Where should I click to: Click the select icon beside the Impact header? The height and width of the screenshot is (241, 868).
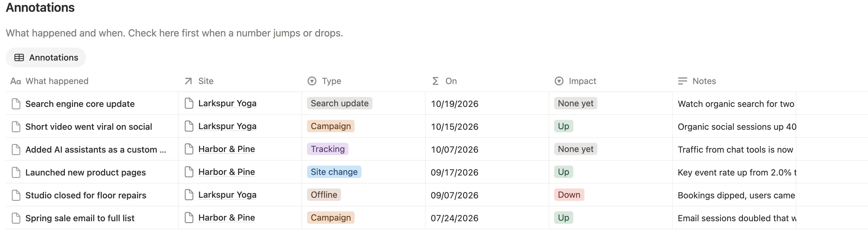559,81
